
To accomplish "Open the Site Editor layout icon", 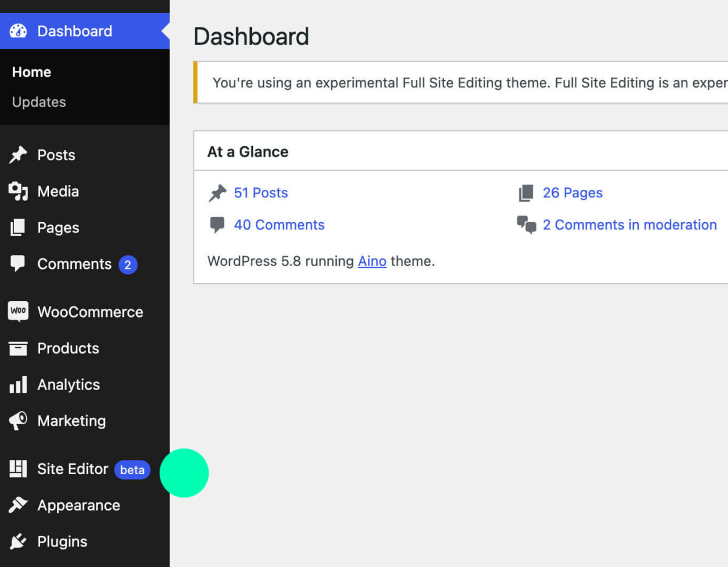I will [18, 469].
